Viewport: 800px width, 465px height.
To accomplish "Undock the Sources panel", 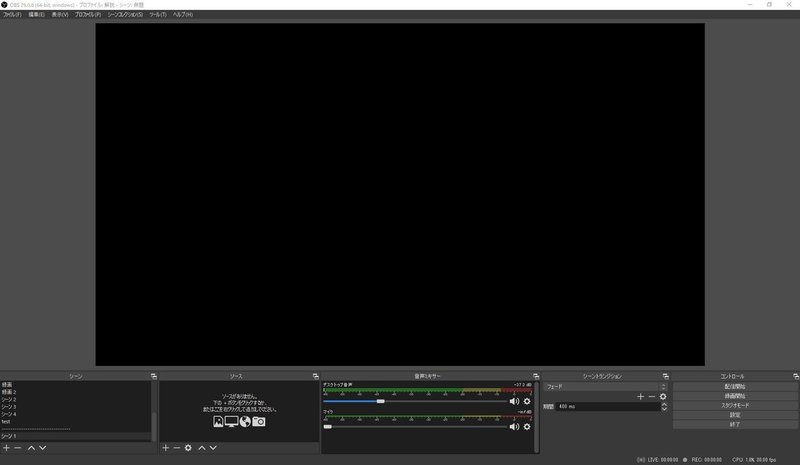I will click(x=315, y=376).
